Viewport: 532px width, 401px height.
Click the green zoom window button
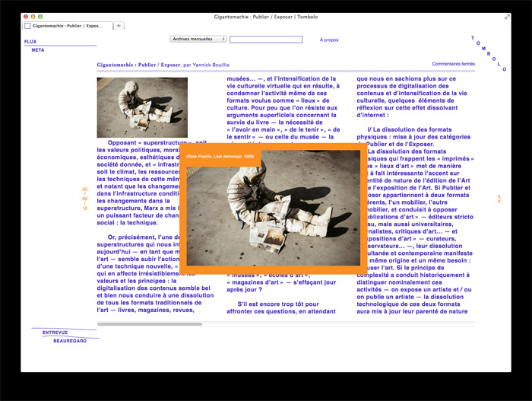pyautogui.click(x=40, y=17)
